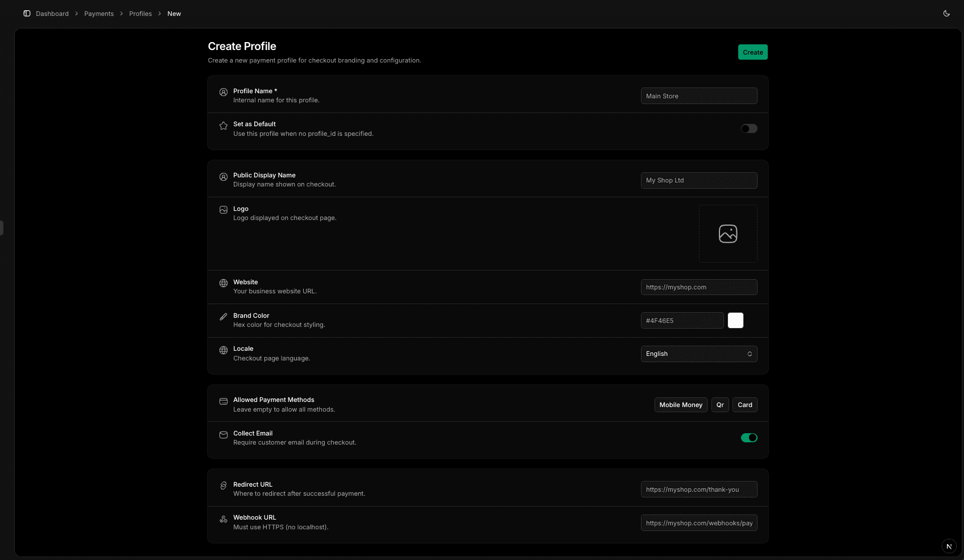Focus the Profile Name input field
964x560 pixels.
click(x=698, y=96)
